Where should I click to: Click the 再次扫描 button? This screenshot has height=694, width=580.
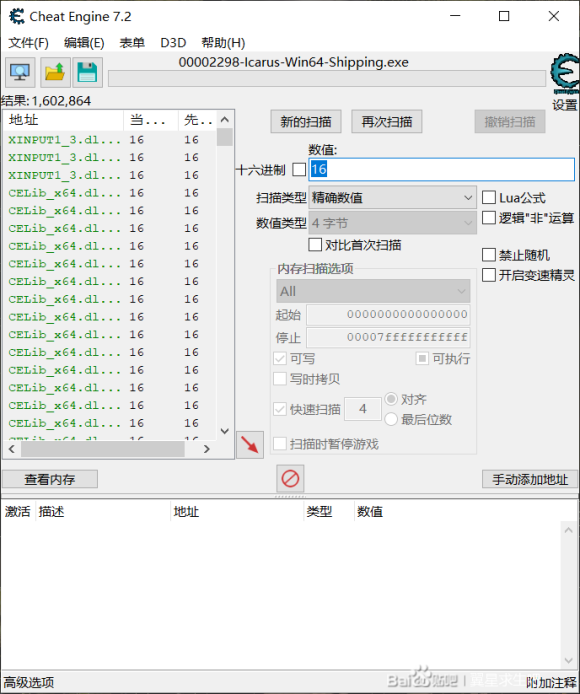[387, 121]
